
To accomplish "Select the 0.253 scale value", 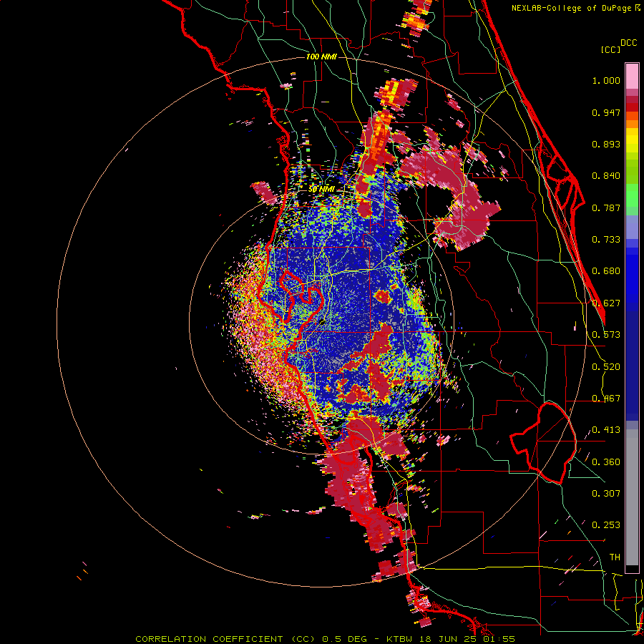I will [x=606, y=525].
